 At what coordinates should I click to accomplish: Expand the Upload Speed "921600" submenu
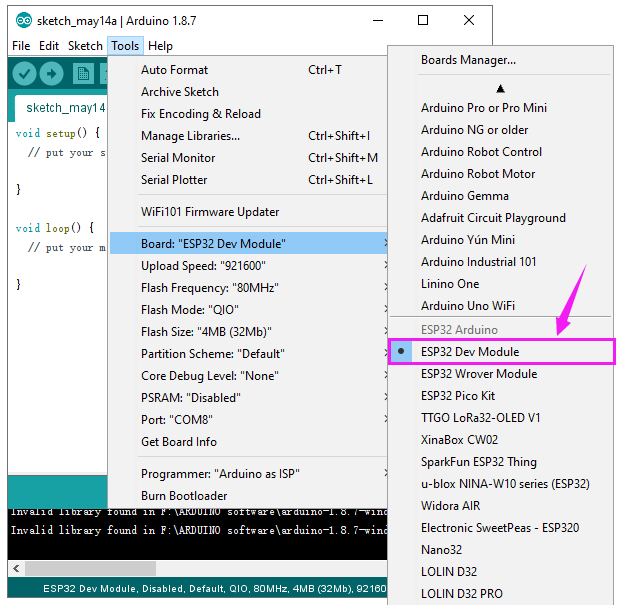[249, 265]
